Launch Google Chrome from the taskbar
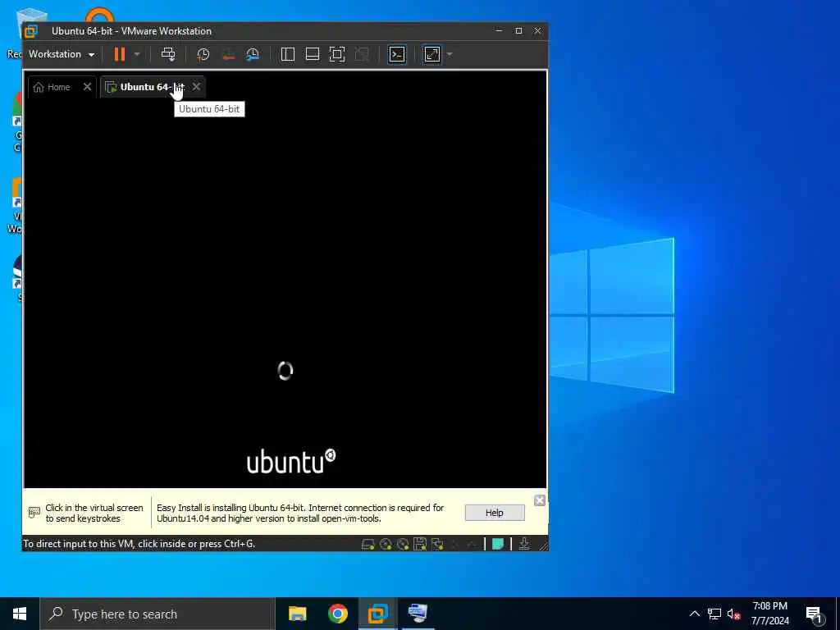This screenshot has height=630, width=840. point(337,614)
